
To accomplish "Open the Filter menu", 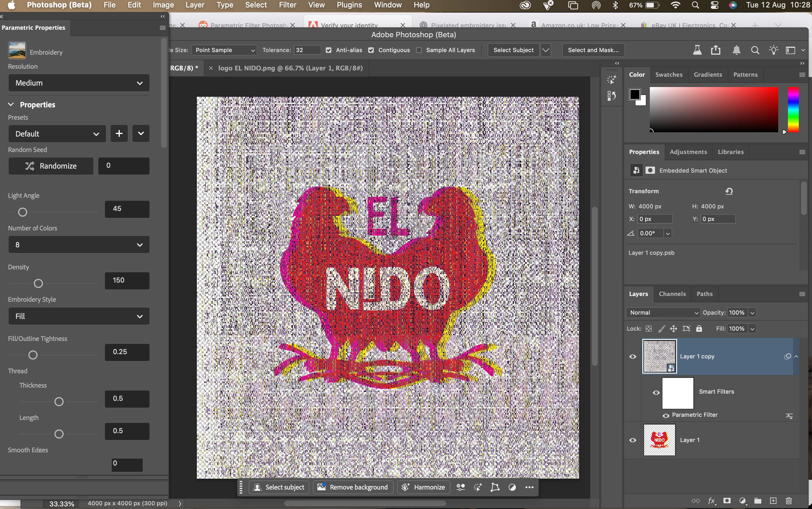I will tap(287, 5).
